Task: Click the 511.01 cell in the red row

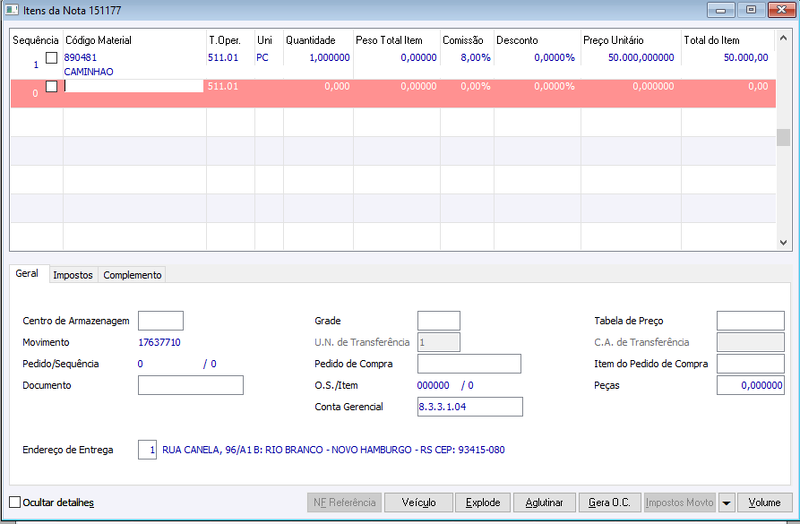Action: pyautogui.click(x=223, y=86)
